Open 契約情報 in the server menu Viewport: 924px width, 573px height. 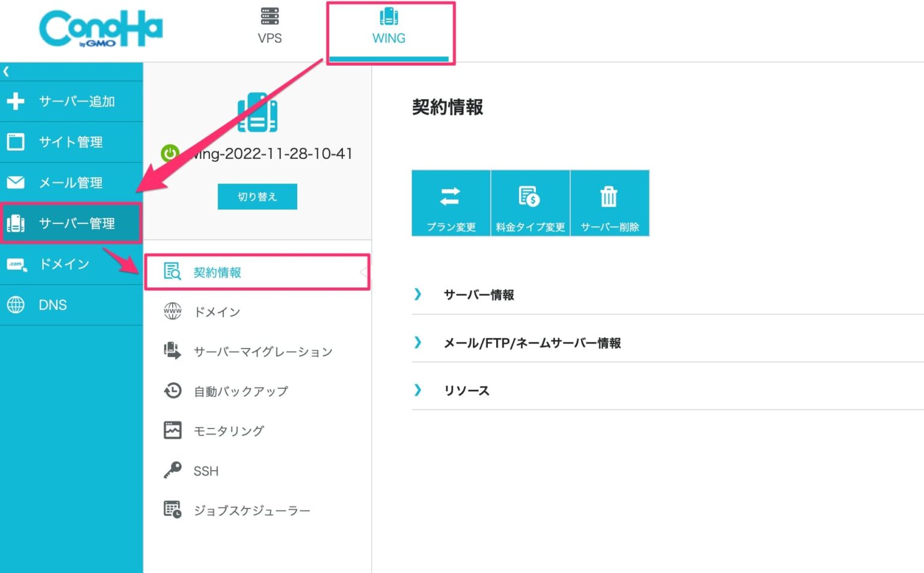click(218, 272)
